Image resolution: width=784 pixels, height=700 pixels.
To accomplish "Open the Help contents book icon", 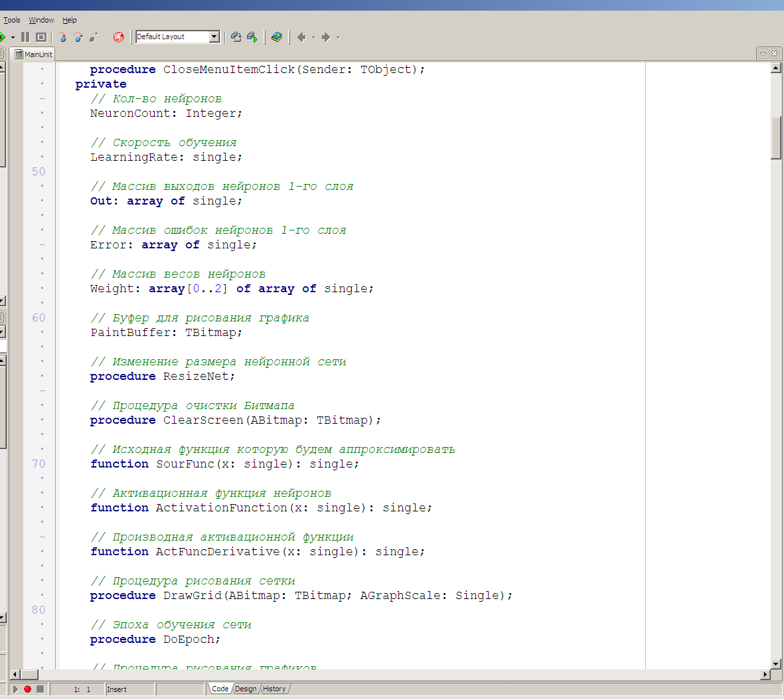I will tap(277, 37).
